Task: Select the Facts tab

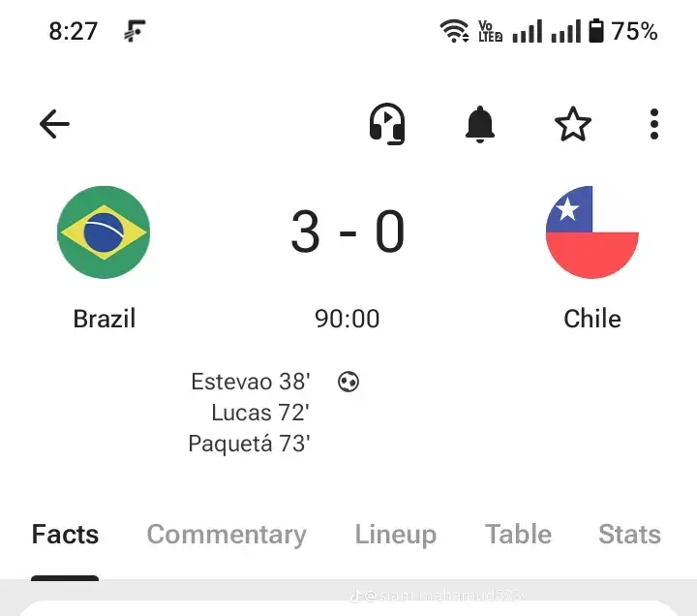Action: point(65,535)
